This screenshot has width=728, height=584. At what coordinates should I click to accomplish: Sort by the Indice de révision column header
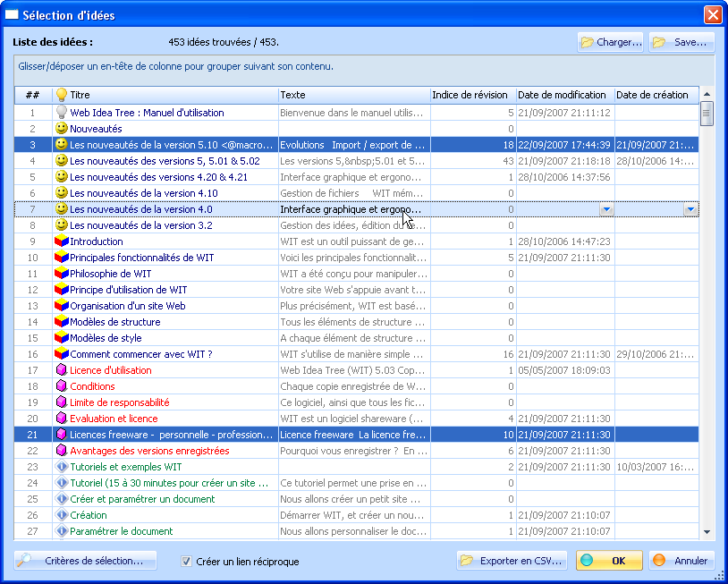(470, 95)
